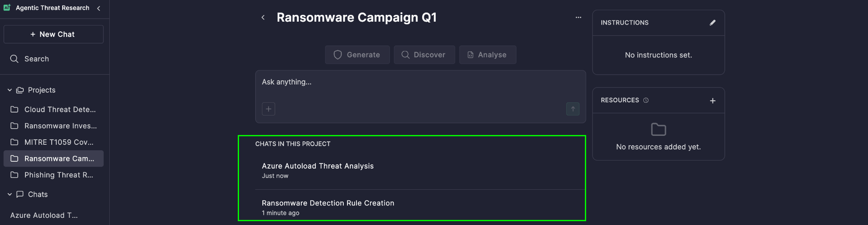Collapse the sidebar with the chevron icon

99,8
